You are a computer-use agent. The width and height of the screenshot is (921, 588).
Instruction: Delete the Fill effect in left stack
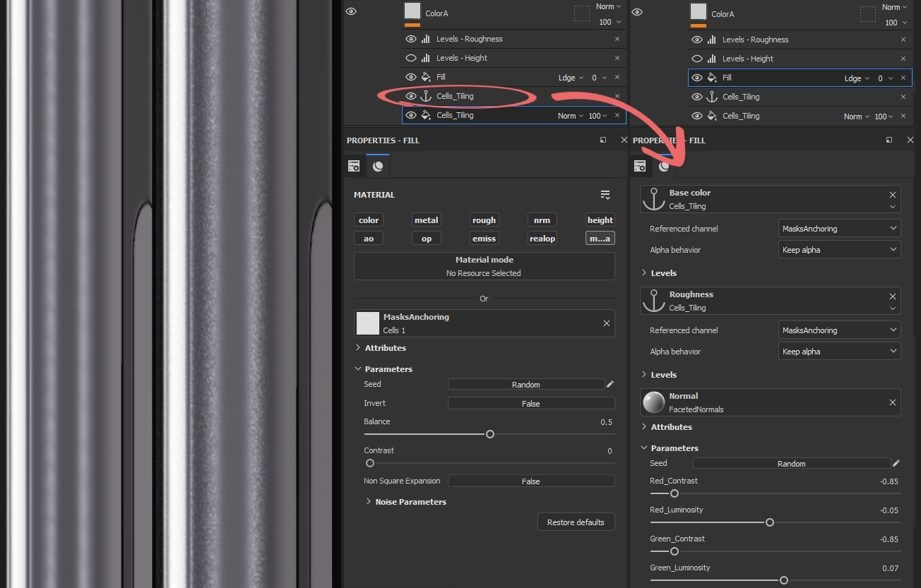(617, 78)
